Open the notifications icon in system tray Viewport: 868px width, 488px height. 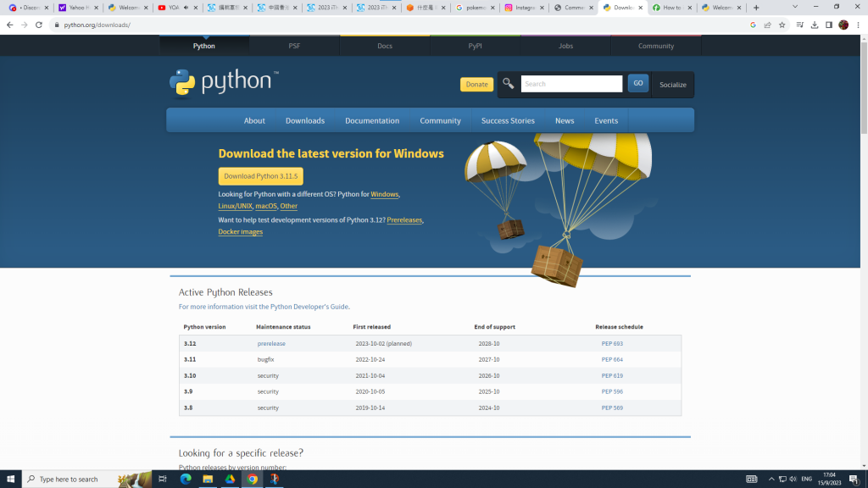point(854,480)
